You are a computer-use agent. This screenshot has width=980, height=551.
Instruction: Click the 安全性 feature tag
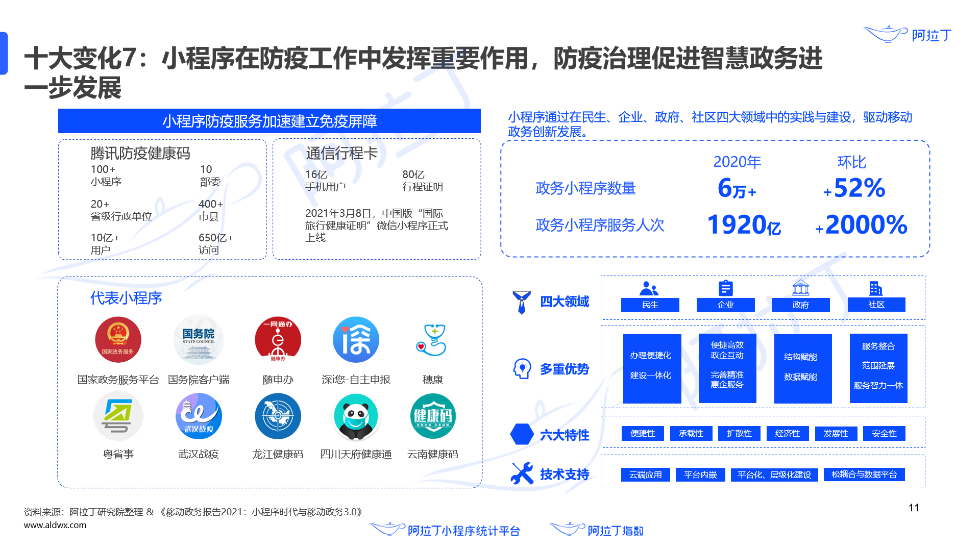pos(884,433)
